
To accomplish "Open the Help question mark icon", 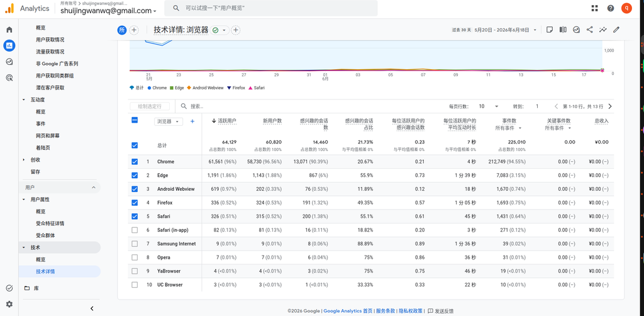I will (x=611, y=8).
